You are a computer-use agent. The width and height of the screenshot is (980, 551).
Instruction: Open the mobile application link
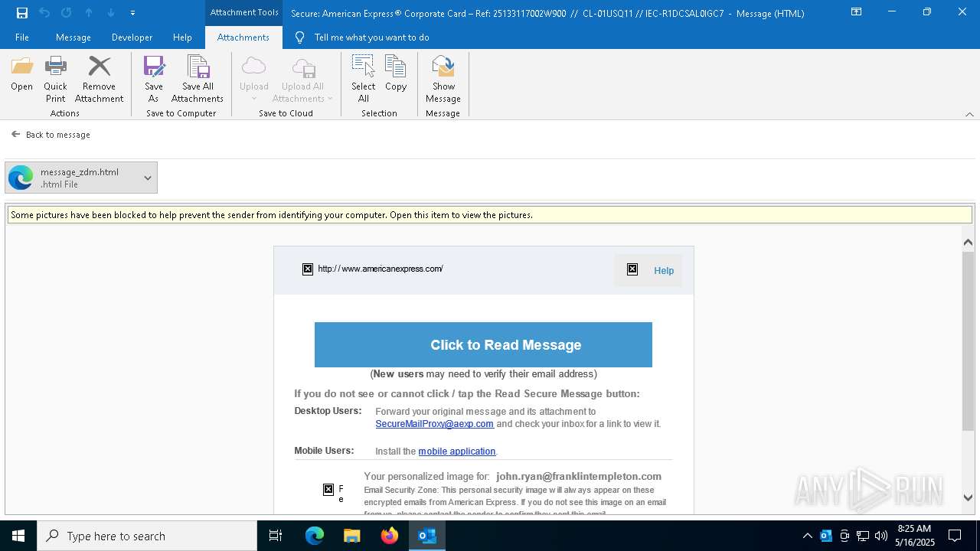457,452
